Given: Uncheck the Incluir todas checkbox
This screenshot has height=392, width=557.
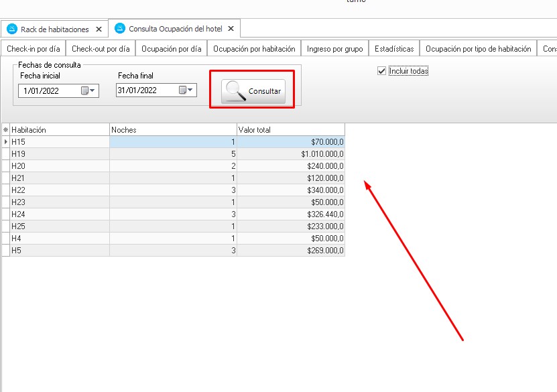Looking at the screenshot, I should pos(382,70).
